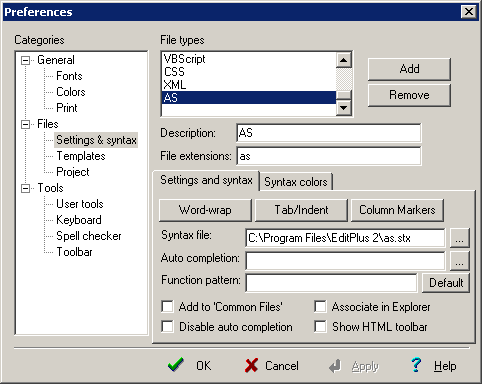The image size is (482, 384).
Task: Enable Add to 'Common Files' checkbox
Action: [167, 307]
